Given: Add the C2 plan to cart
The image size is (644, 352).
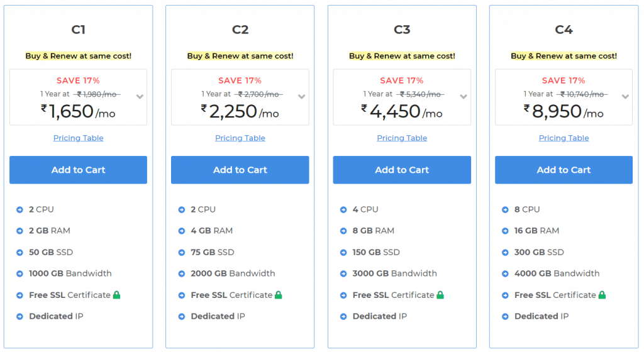Looking at the screenshot, I should tap(240, 170).
